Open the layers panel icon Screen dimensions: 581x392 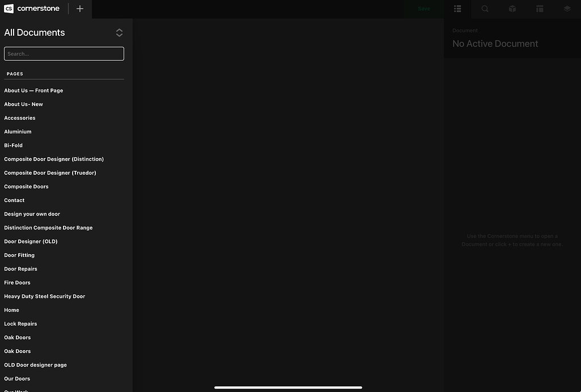tap(566, 9)
